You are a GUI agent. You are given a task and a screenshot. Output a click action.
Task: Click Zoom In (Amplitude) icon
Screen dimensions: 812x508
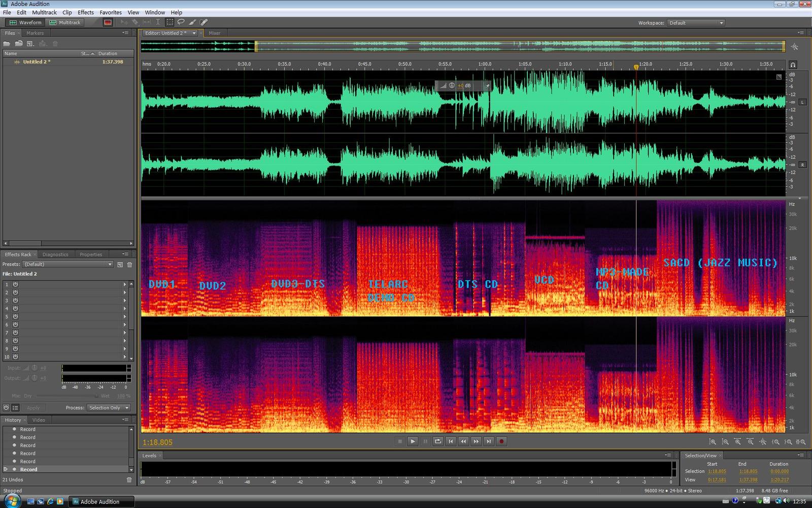713,442
